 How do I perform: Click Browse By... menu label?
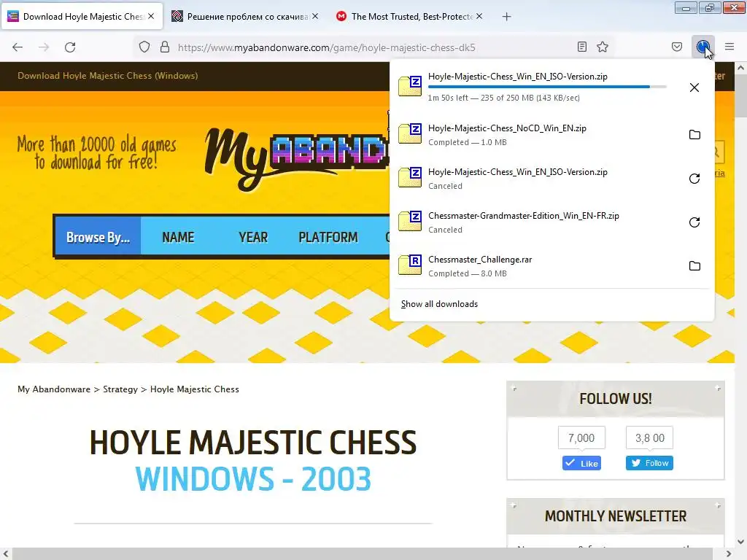point(98,237)
